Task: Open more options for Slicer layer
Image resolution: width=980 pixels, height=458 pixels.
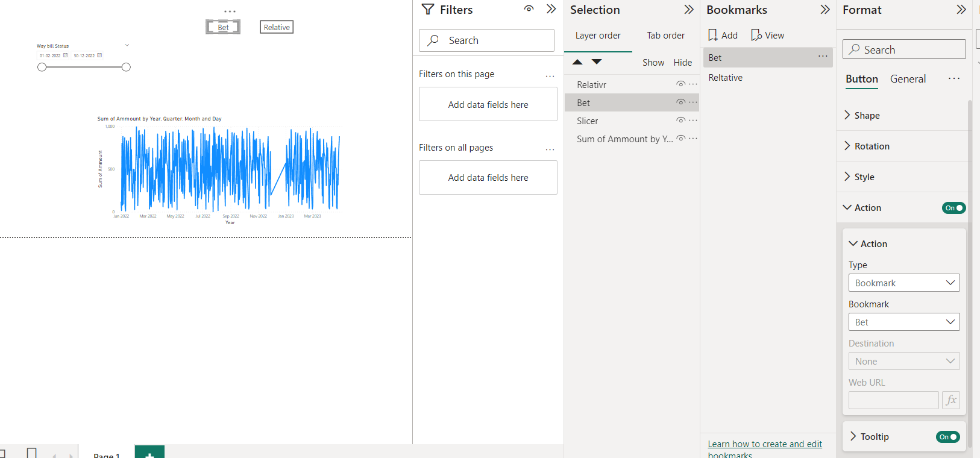Action: pos(693,121)
